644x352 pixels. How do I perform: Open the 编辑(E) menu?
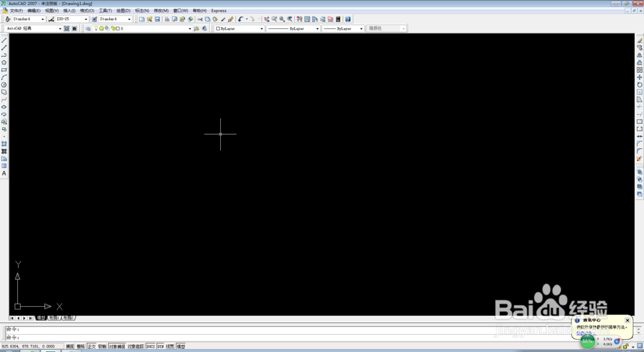click(x=33, y=11)
